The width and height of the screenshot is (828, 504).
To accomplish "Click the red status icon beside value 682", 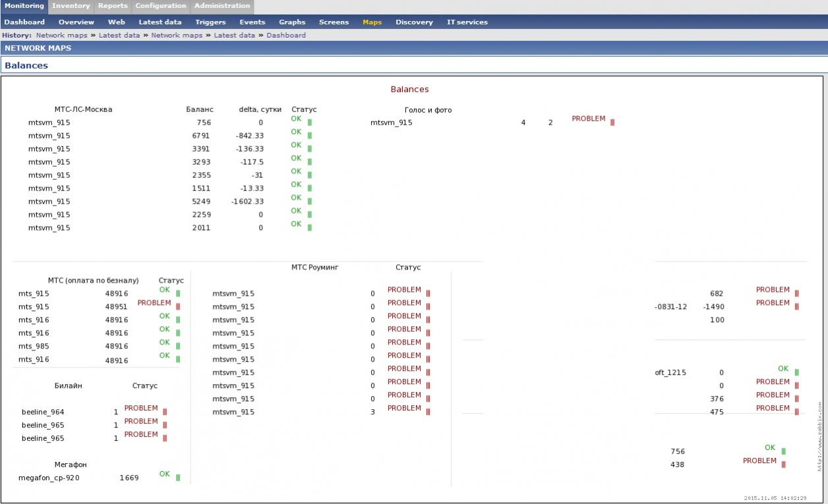I will point(796,293).
